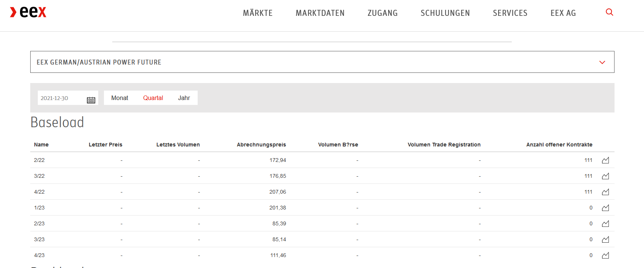Click the Abrechnungspreis column header
The width and height of the screenshot is (644, 268).
262,145
